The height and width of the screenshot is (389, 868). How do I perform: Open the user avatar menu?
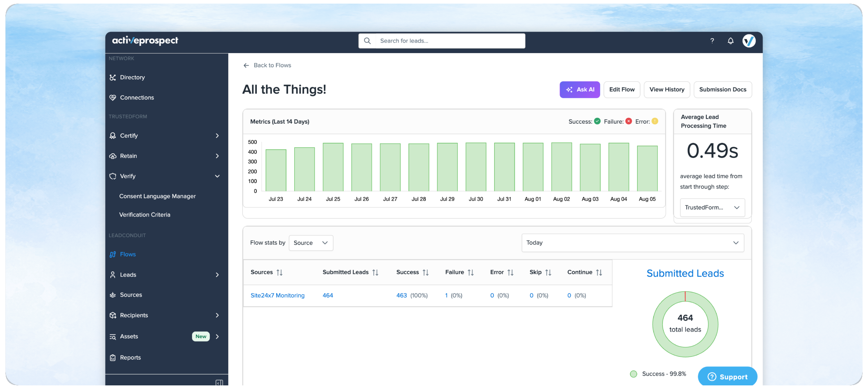[x=749, y=41]
